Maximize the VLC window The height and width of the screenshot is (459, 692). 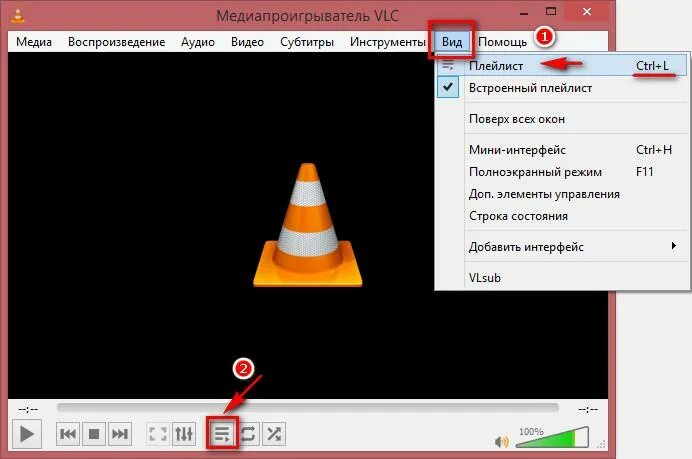point(550,12)
